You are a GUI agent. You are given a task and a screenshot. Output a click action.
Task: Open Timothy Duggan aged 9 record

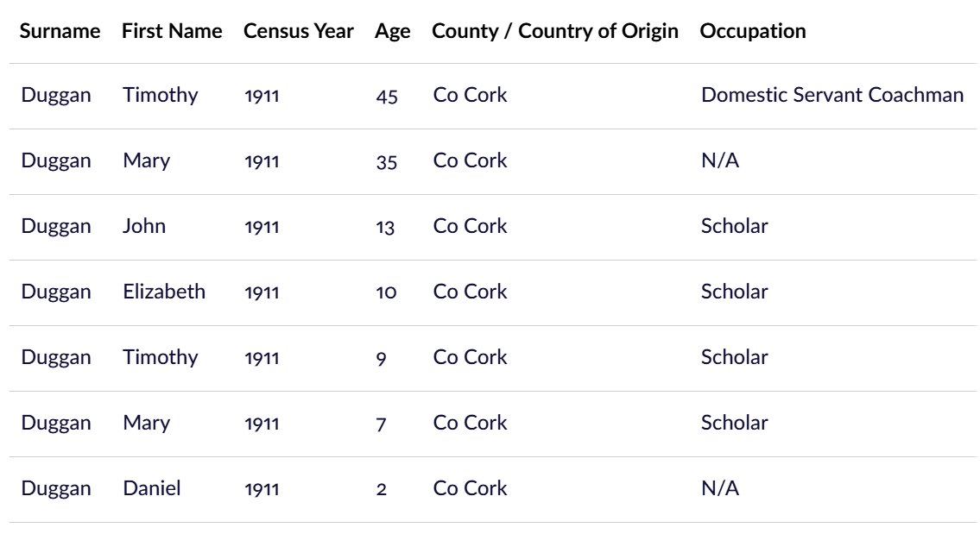[493, 359]
